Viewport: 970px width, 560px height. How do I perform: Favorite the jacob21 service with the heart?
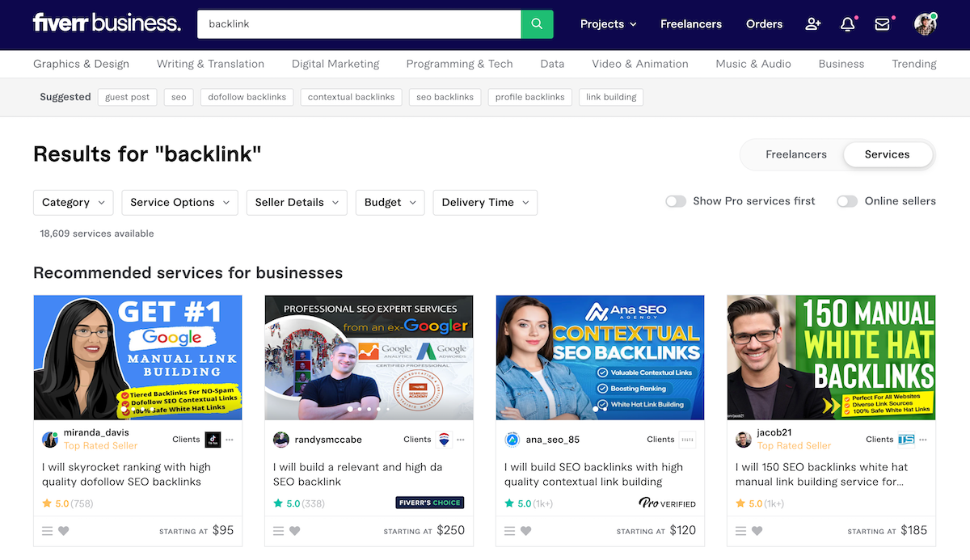tap(757, 531)
